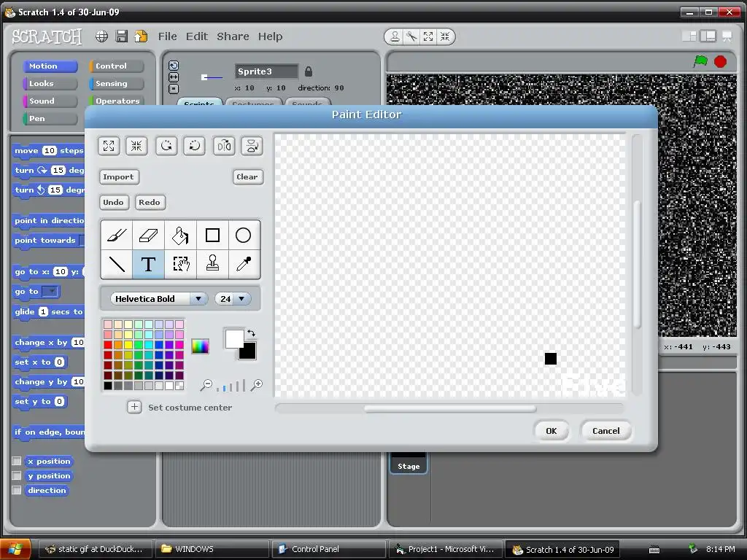Click the Clear button
The height and width of the screenshot is (560, 747).
coord(247,176)
